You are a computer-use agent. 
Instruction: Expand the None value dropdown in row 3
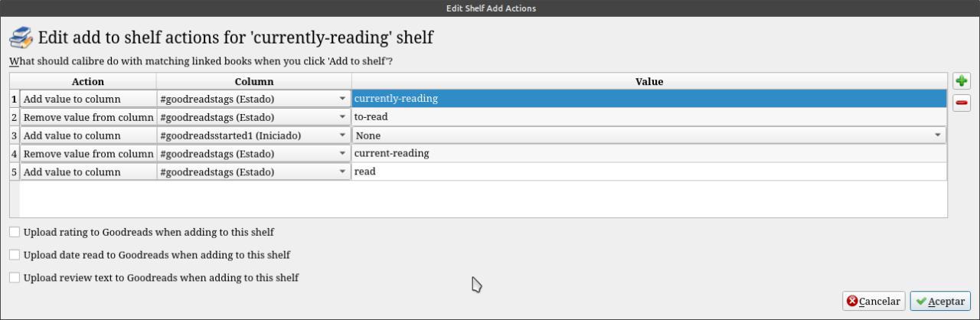[x=938, y=136]
